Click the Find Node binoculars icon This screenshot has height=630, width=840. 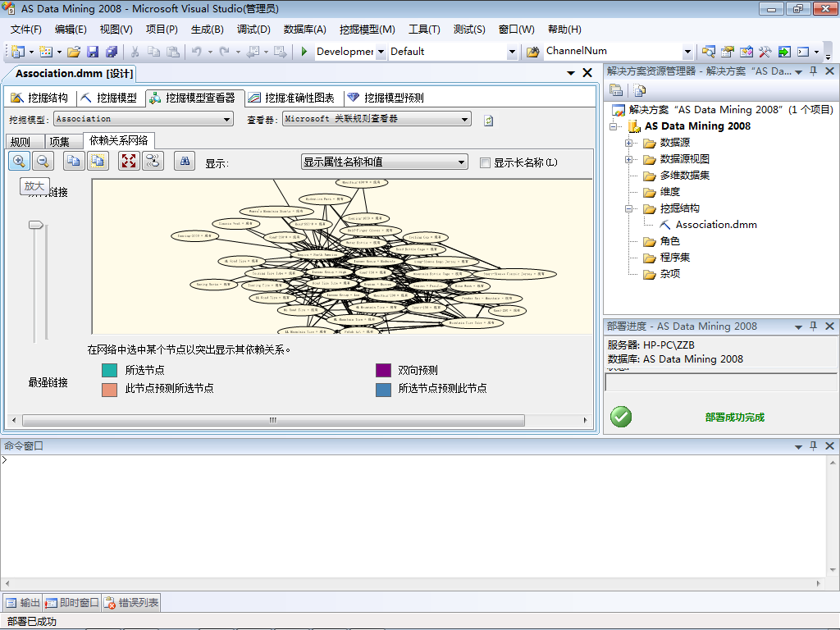[185, 162]
